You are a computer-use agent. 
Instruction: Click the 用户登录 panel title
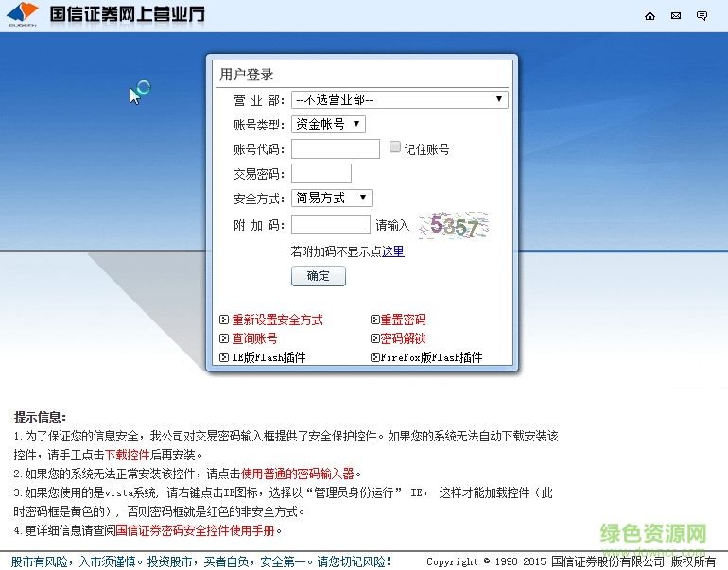(247, 75)
